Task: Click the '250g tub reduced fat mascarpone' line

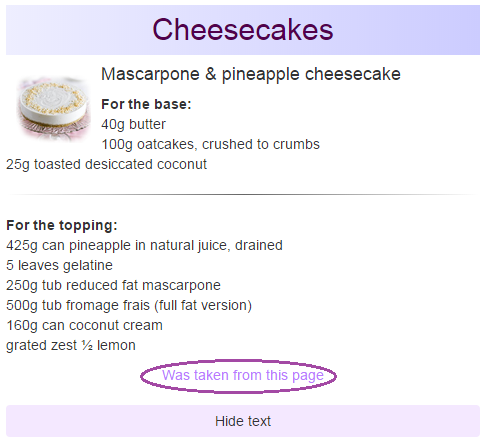Action: point(113,285)
